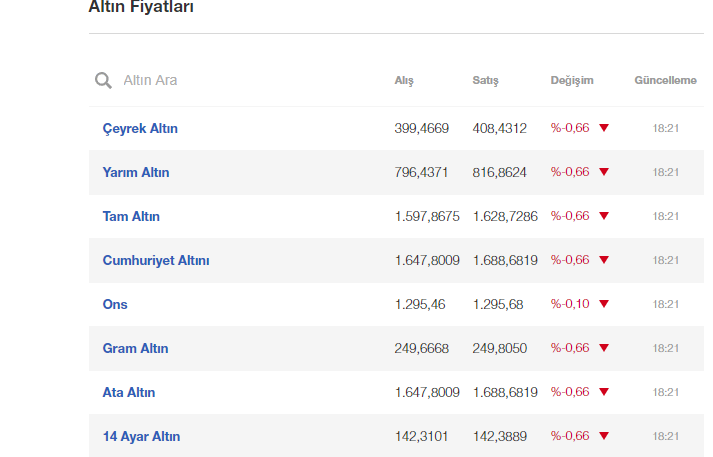Screen dimensions: 713x457
Task: Click the red down arrow in Ons row
Action: point(604,304)
